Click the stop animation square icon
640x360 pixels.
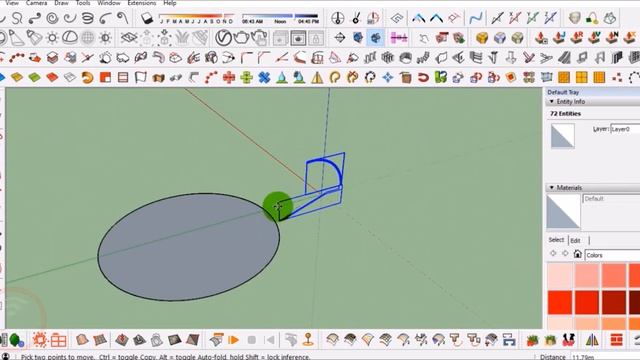pyautogui.click(x=251, y=340)
